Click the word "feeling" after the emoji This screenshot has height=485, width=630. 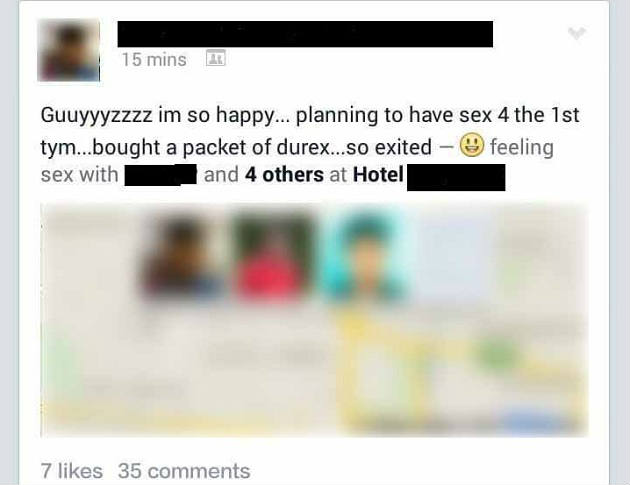pyautogui.click(x=522, y=147)
